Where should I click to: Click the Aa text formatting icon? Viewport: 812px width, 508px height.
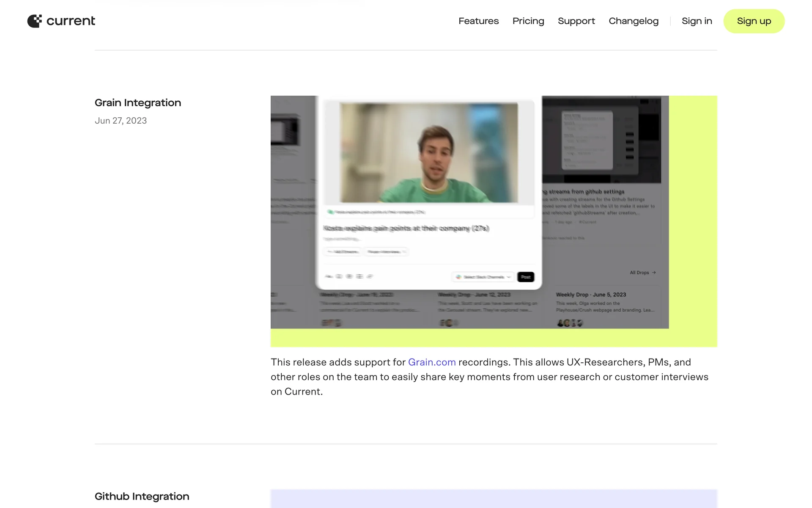(x=329, y=276)
